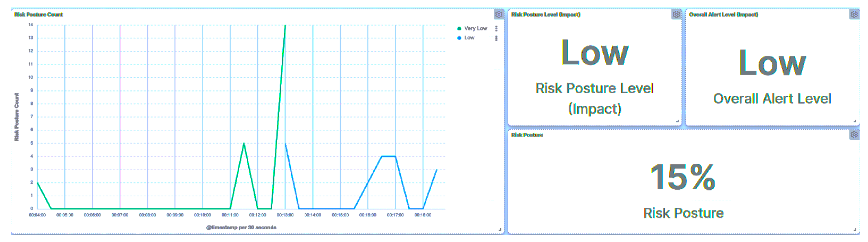Screen dimensions: 868x242
Task: Select the Risk Posture Count panel title
Action: tap(39, 15)
